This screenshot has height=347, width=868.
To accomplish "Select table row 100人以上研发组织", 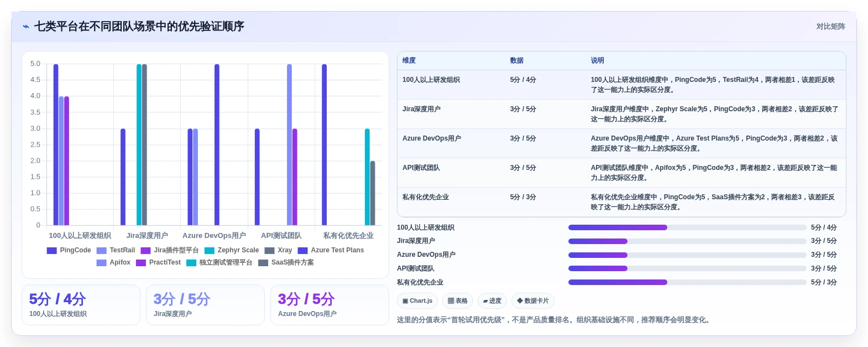I will (x=621, y=85).
